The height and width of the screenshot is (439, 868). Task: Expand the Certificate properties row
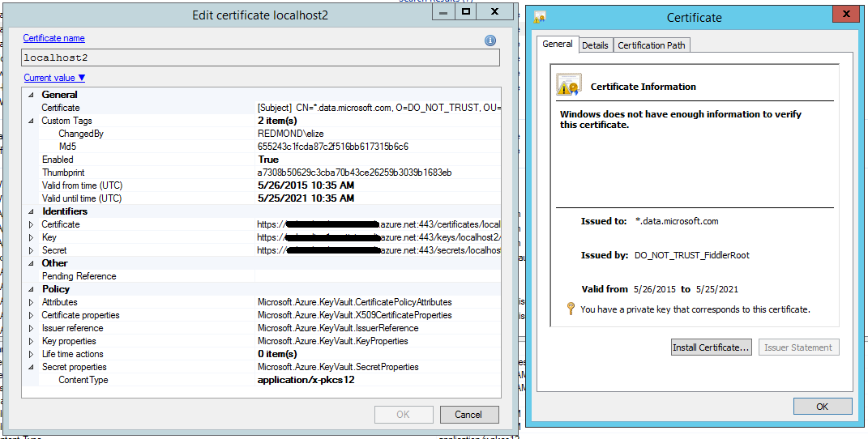coord(31,315)
